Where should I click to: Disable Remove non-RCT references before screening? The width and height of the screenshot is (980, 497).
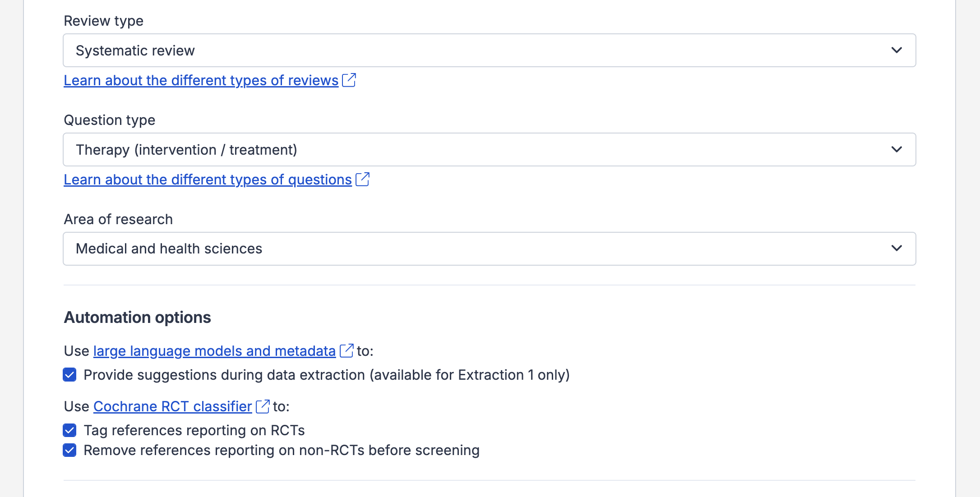point(69,450)
